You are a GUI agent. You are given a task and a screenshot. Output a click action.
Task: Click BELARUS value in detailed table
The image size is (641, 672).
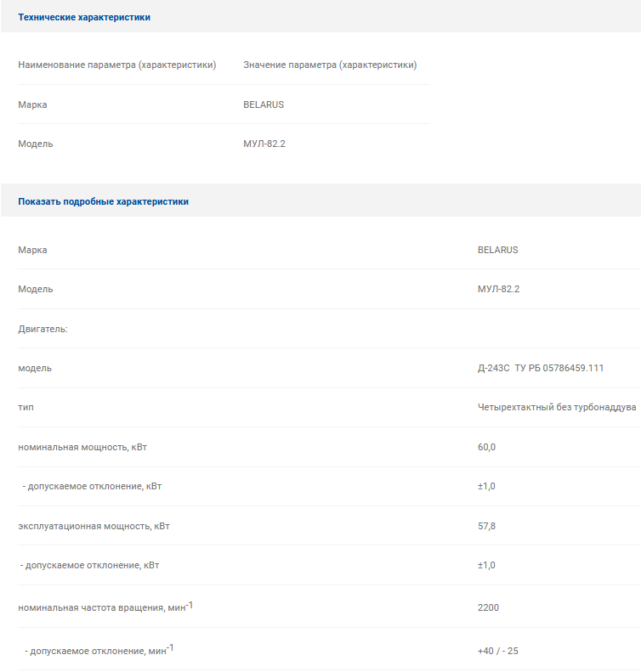tap(498, 250)
